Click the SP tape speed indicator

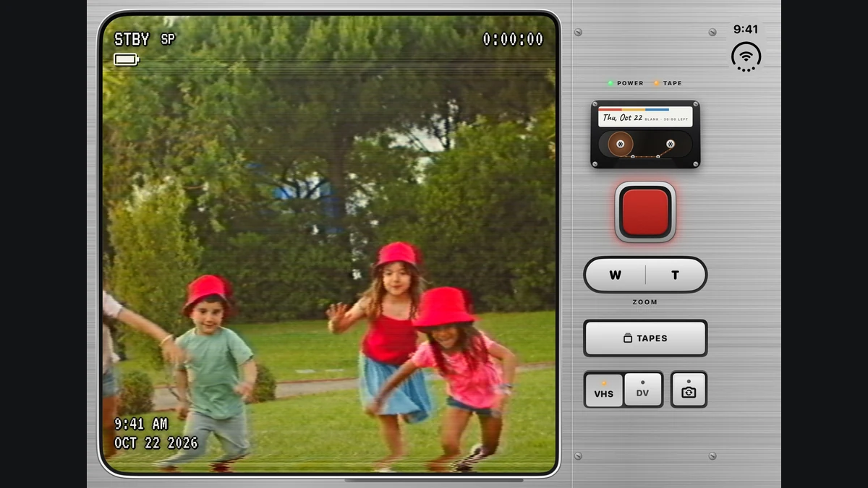tap(168, 39)
